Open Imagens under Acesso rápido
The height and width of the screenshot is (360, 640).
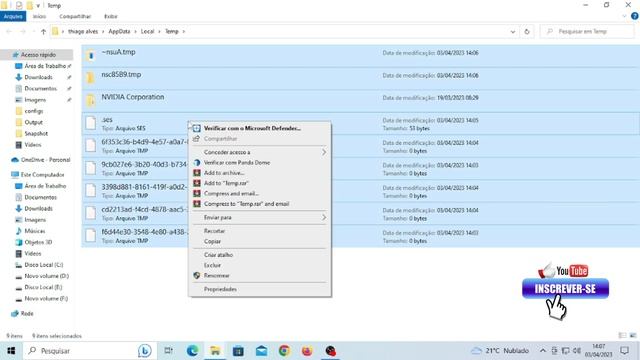click(35, 100)
